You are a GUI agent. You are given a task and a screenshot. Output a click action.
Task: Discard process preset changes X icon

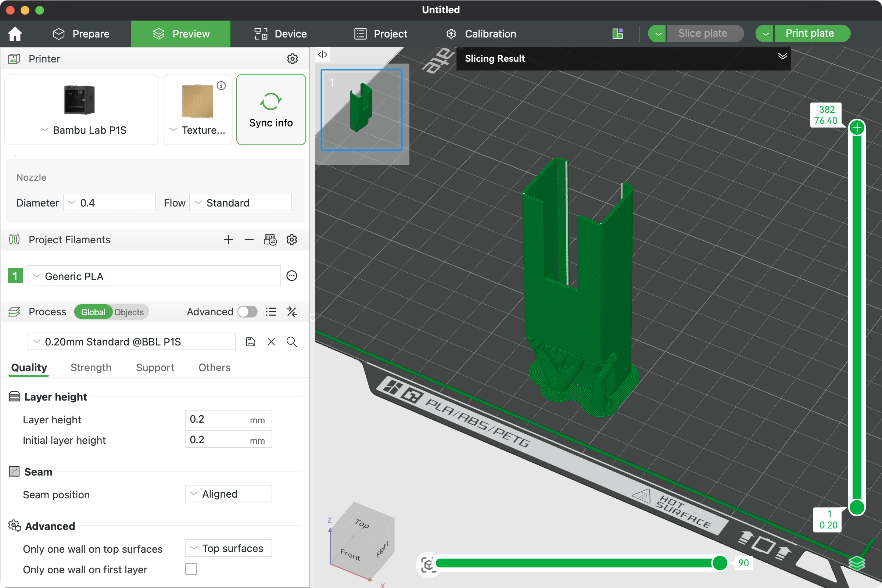click(x=271, y=342)
